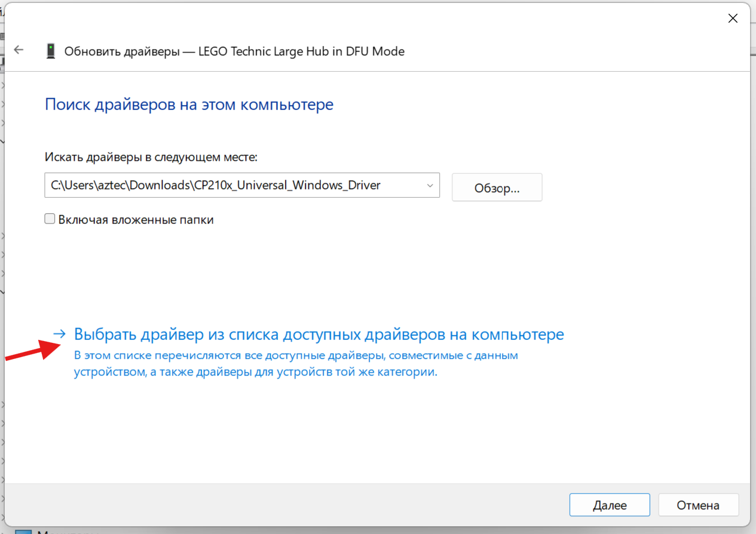The image size is (756, 534).
Task: Open the Выбрать драйвер из списка link
Action: [x=319, y=334]
